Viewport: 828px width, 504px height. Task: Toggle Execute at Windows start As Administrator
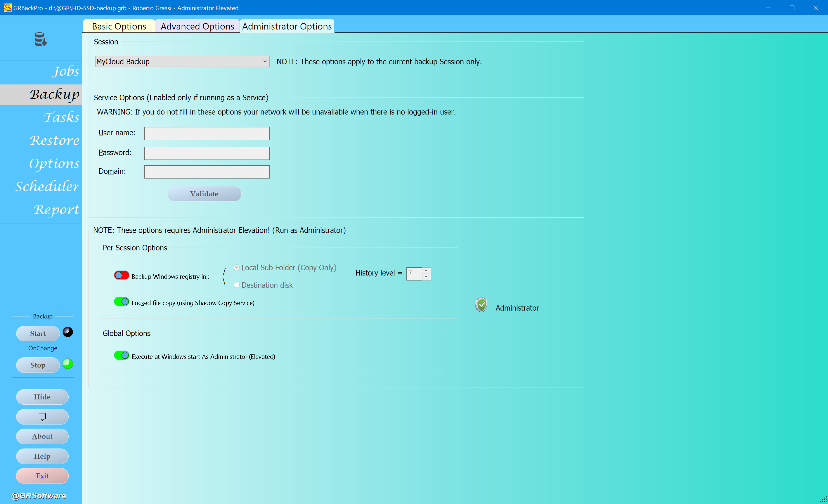(x=121, y=355)
